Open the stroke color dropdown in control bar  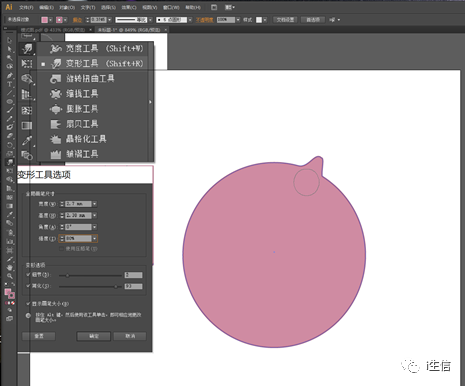66,20
